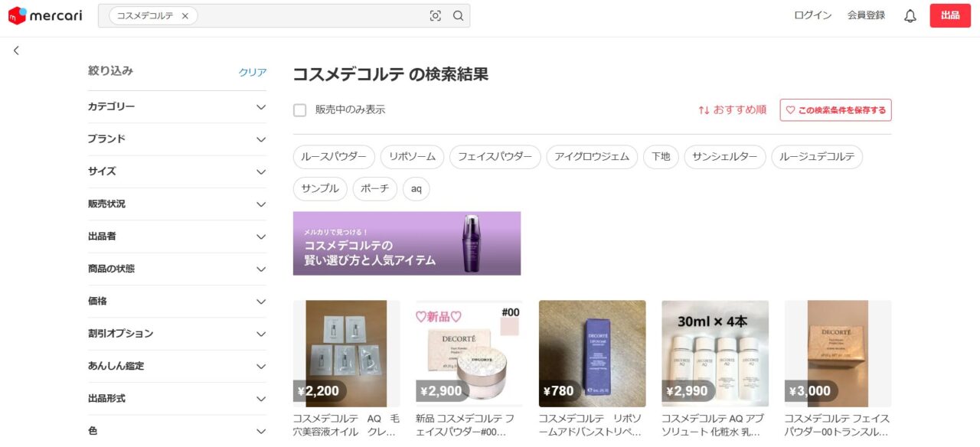This screenshot has width=980, height=447.
Task: Expand the サイズ filter
Action: (x=178, y=171)
